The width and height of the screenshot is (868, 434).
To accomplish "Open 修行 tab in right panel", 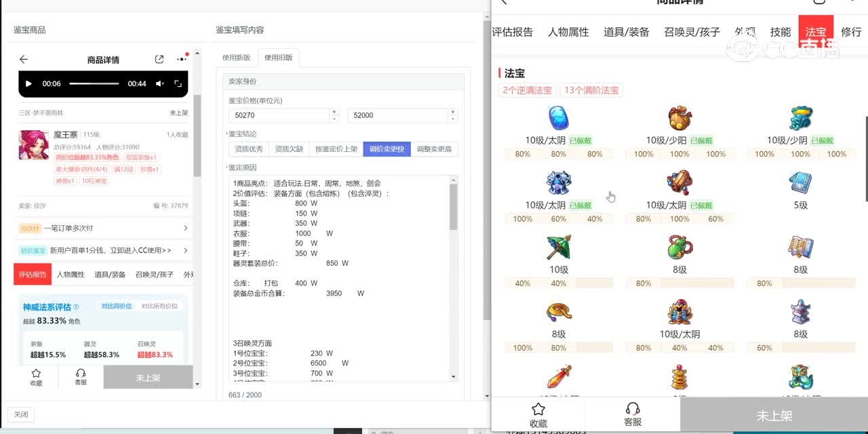I will (851, 32).
